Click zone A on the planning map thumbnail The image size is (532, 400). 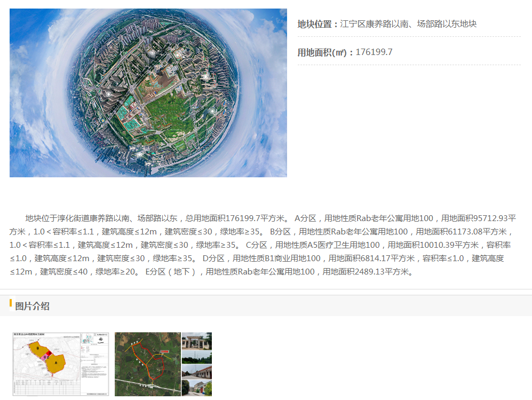click(55, 362)
